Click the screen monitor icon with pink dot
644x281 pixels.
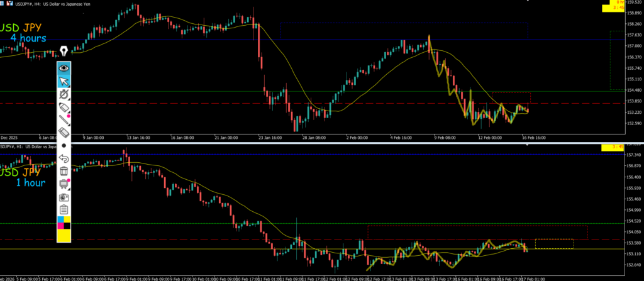click(64, 184)
